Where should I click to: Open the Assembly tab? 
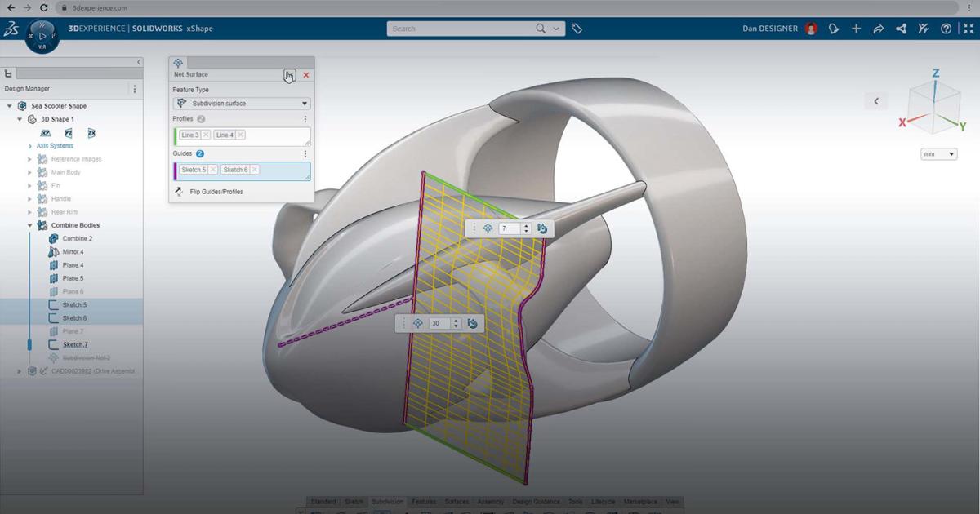pyautogui.click(x=491, y=501)
